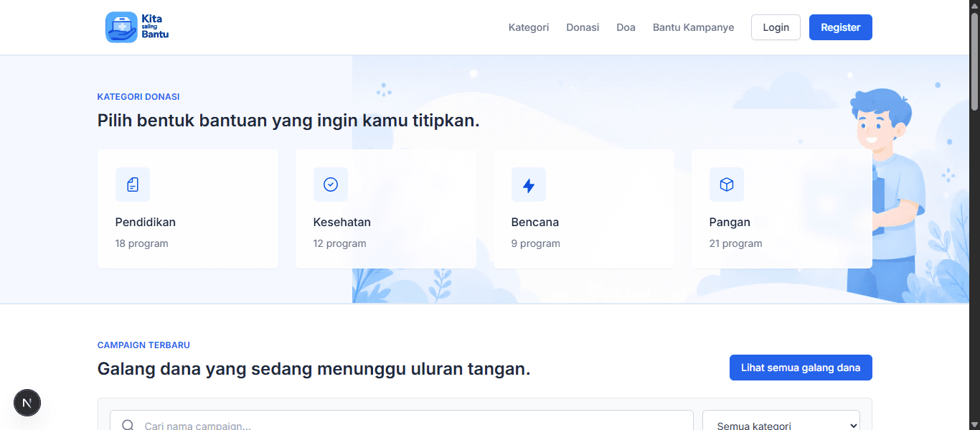Select the Bencana lightning bolt icon
980x430 pixels.
pos(529,184)
